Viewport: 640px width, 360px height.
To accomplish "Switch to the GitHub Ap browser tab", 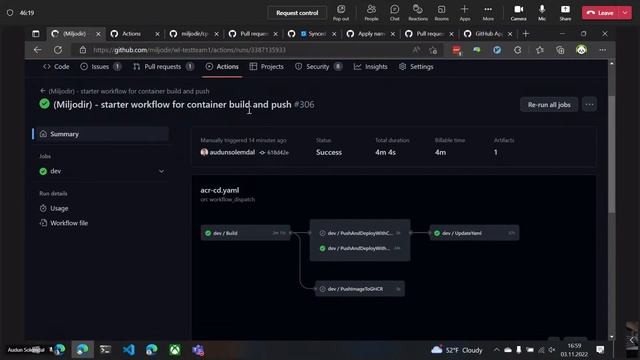I will click(488, 34).
